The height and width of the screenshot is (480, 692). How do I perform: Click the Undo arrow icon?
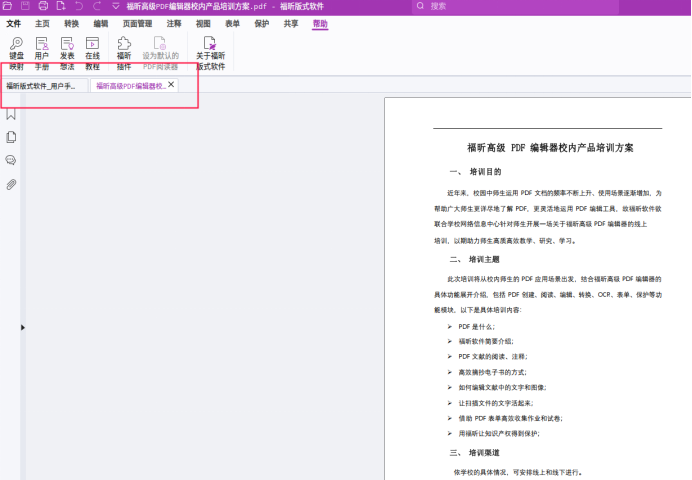79,6
